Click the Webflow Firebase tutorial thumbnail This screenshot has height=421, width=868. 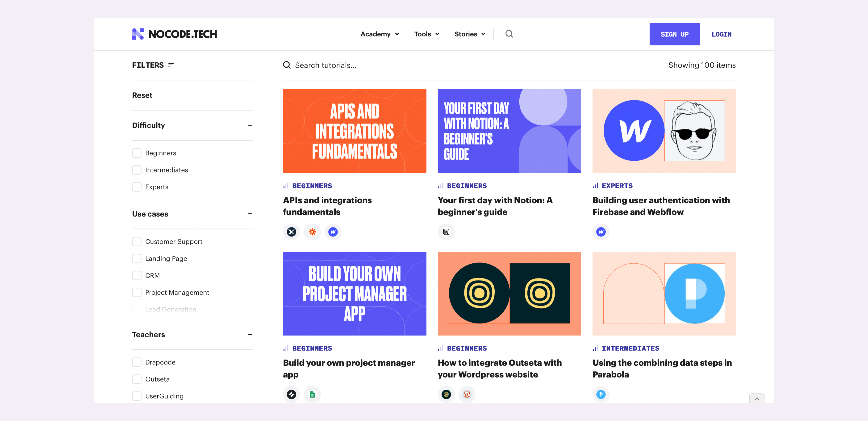tap(664, 131)
